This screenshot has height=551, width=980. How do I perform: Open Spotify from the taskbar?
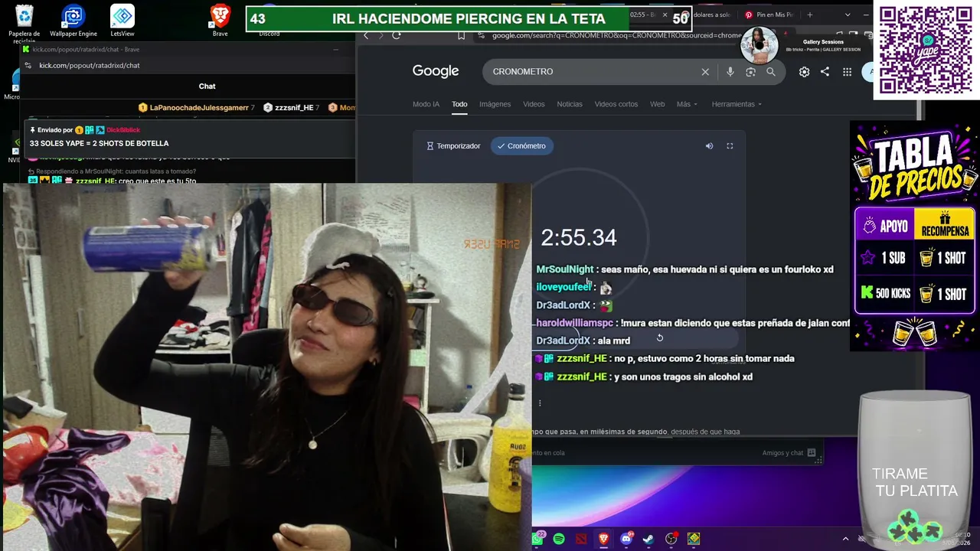click(x=559, y=539)
